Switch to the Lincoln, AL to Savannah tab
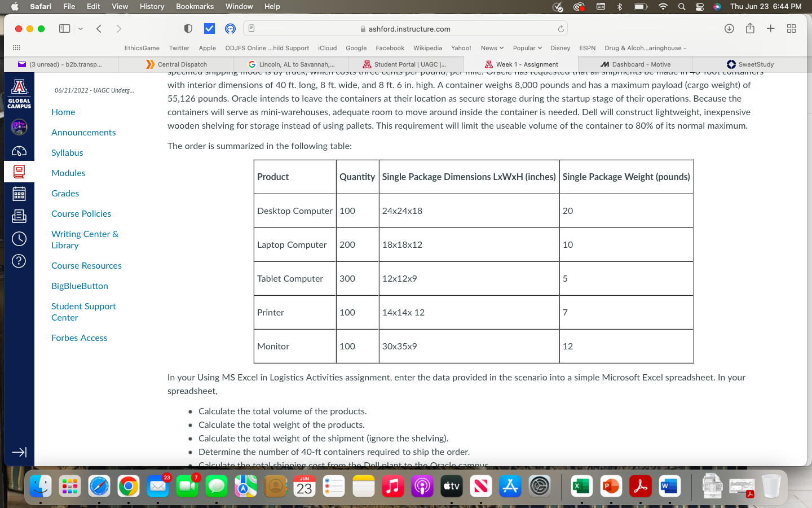 coord(292,64)
